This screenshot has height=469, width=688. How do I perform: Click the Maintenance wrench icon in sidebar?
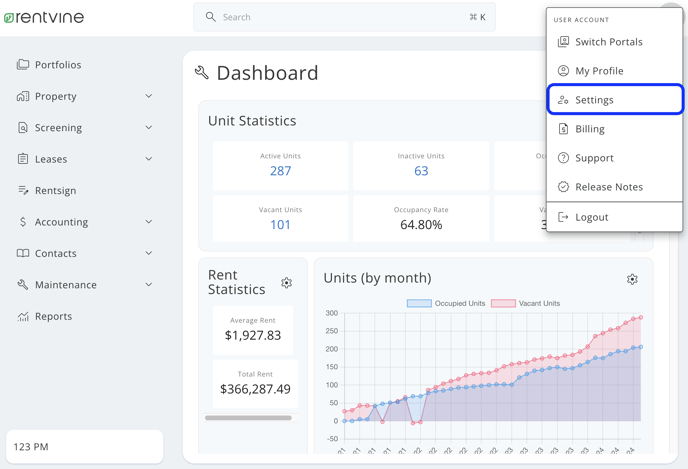23,285
